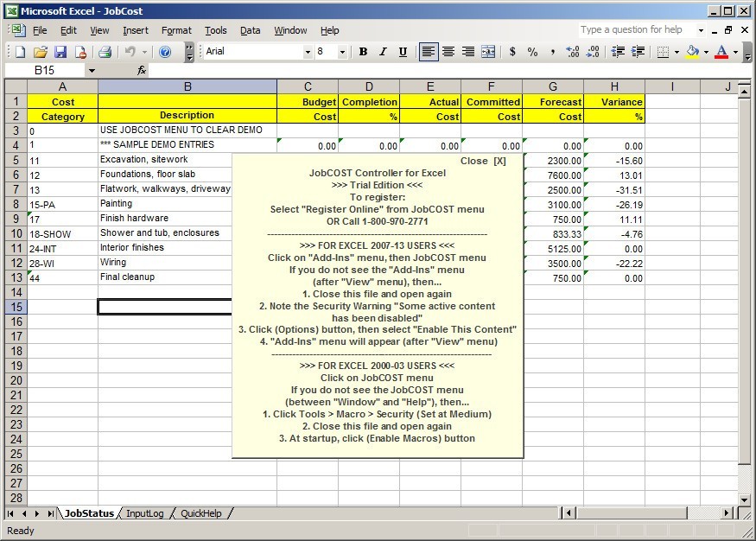Open the Arial font name dropdown
Viewport: 756px width, 541px height.
(308, 52)
